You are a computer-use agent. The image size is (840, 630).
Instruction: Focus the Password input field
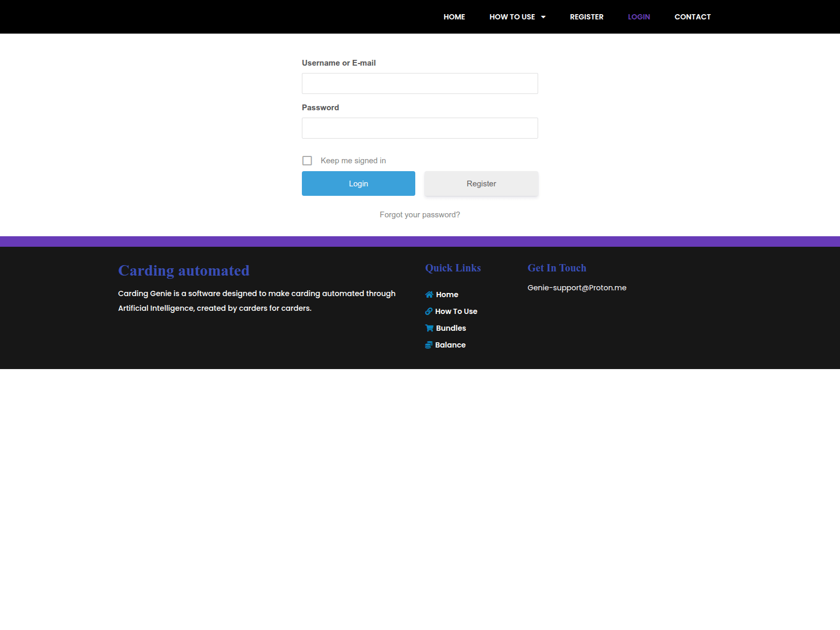coord(420,128)
